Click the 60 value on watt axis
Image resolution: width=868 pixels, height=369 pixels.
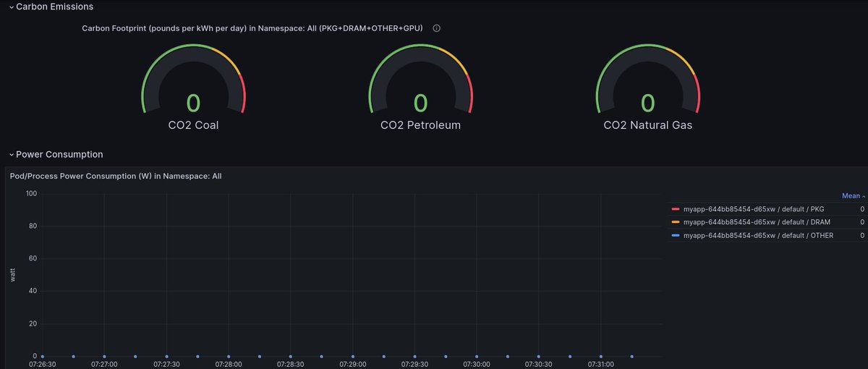tap(33, 258)
